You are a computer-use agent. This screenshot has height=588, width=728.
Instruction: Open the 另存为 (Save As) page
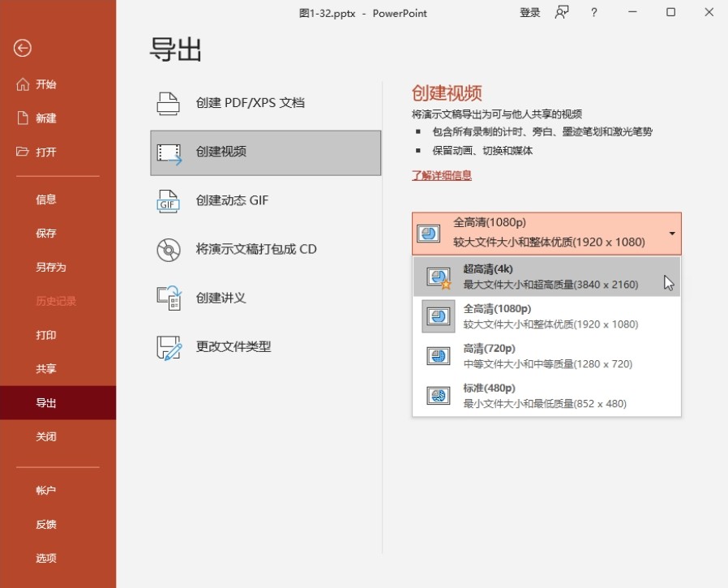(x=50, y=267)
